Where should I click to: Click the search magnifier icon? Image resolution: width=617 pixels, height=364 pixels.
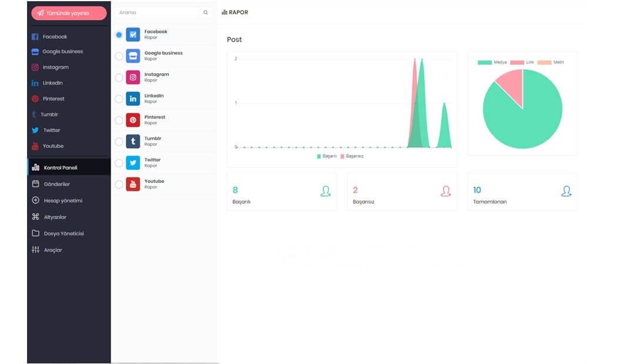[206, 12]
